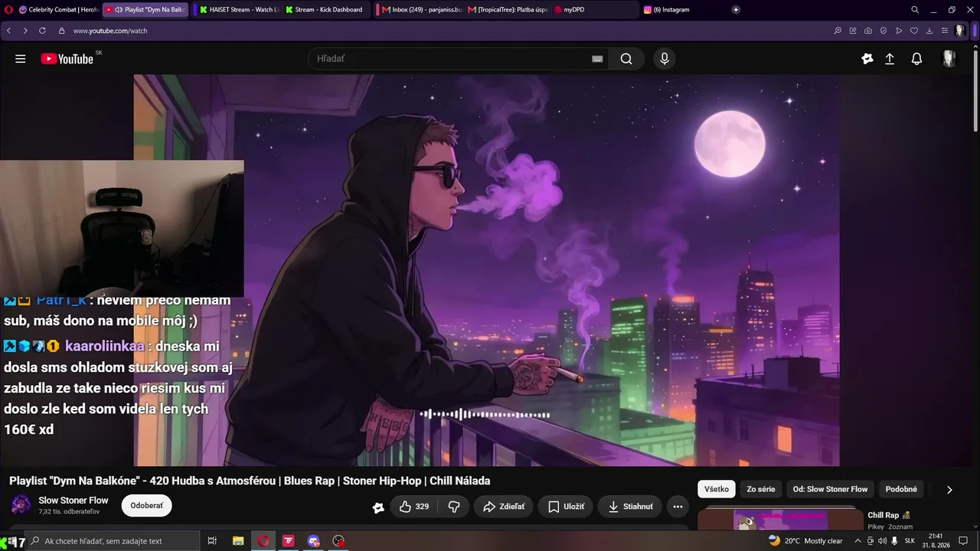Save the video with Uložiť
Image resolution: width=980 pixels, height=551 pixels.
[x=567, y=507]
